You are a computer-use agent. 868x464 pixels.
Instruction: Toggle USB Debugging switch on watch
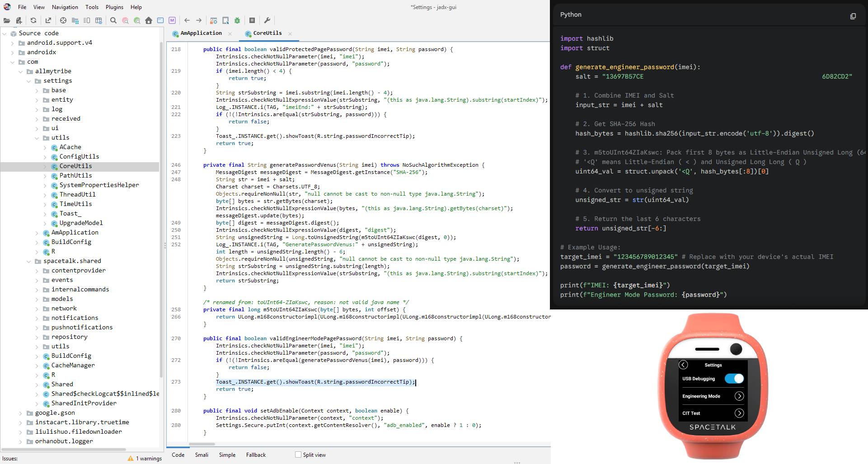(734, 379)
